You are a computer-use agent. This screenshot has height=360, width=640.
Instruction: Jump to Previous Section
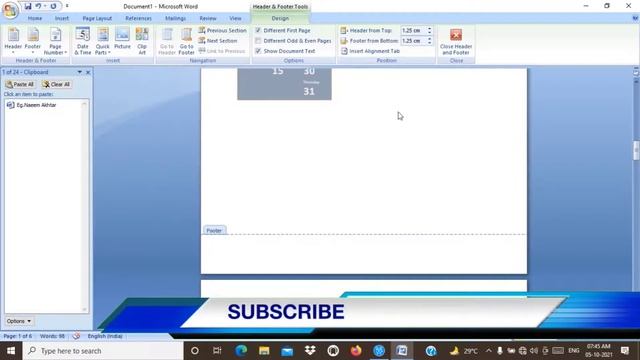click(222, 30)
